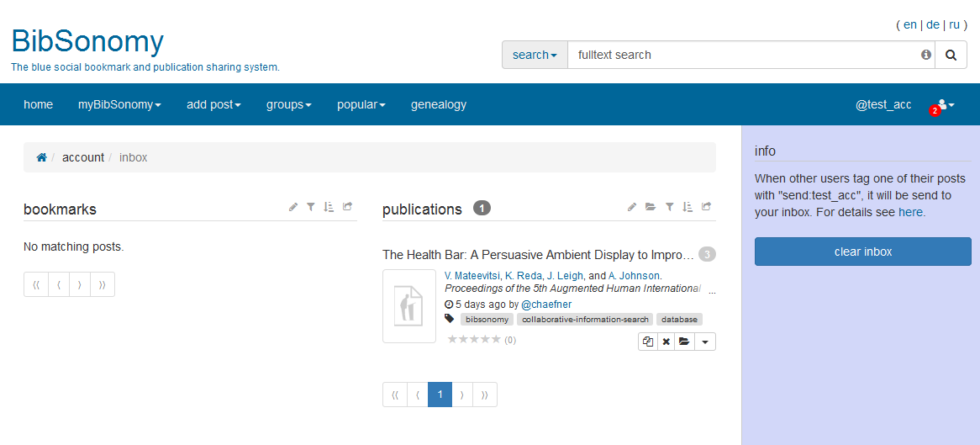The height and width of the screenshot is (445, 980).
Task: Go to publications page 1
Action: click(x=440, y=395)
